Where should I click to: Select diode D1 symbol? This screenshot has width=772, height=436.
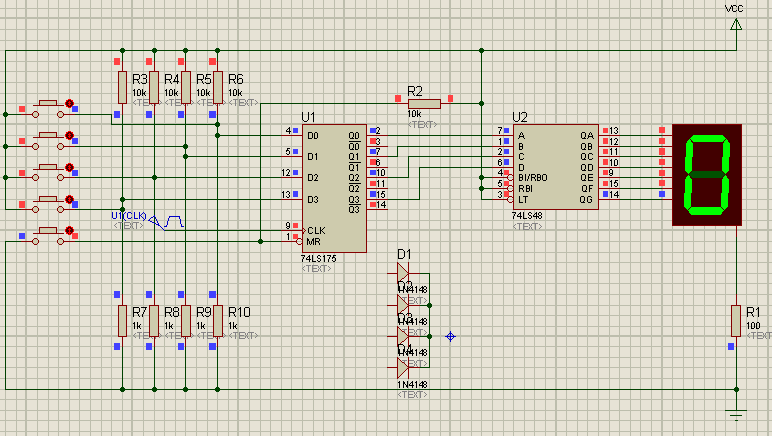pos(403,273)
